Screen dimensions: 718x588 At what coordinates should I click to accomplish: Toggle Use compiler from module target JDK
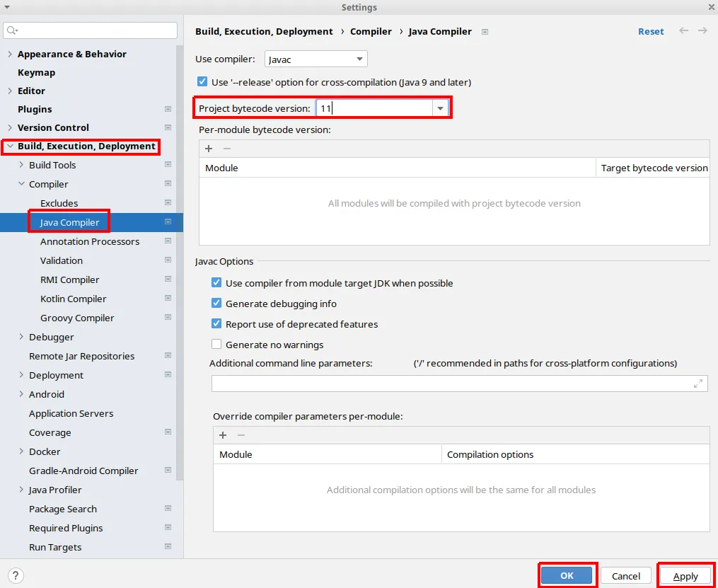(216, 283)
